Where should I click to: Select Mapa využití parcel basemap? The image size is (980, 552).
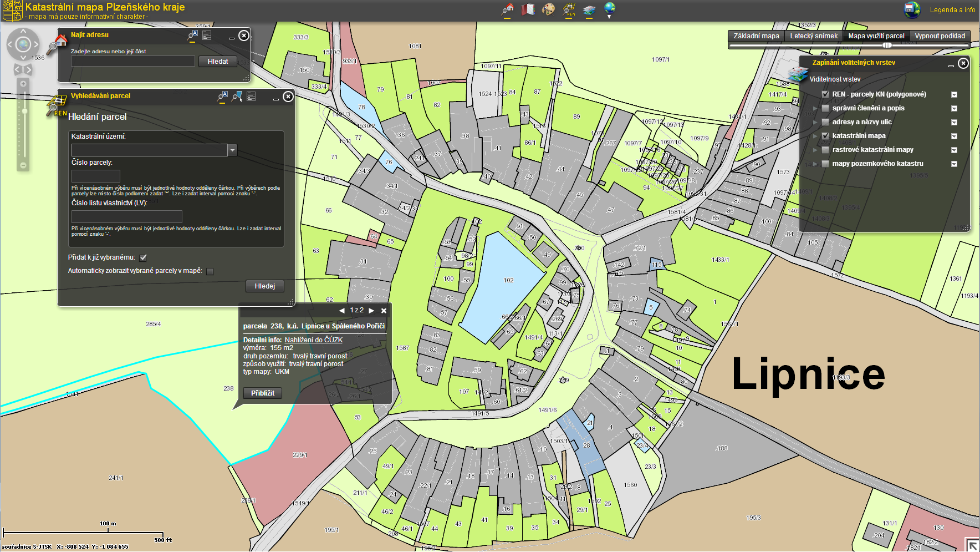[876, 36]
